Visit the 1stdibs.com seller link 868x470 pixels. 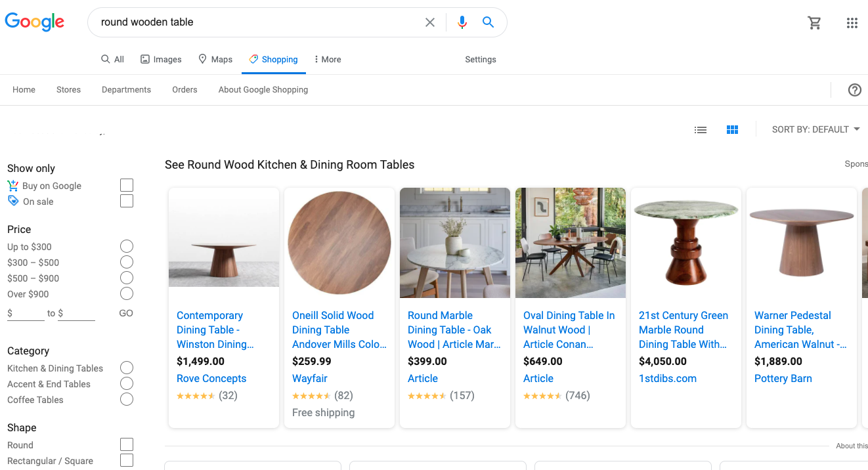(x=668, y=378)
